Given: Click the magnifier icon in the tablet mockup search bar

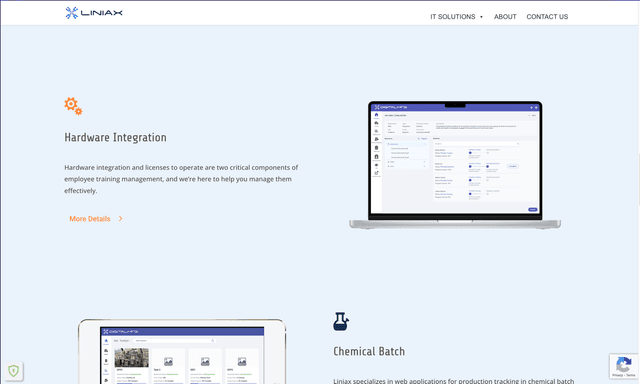Looking at the screenshot, I should tap(212, 340).
